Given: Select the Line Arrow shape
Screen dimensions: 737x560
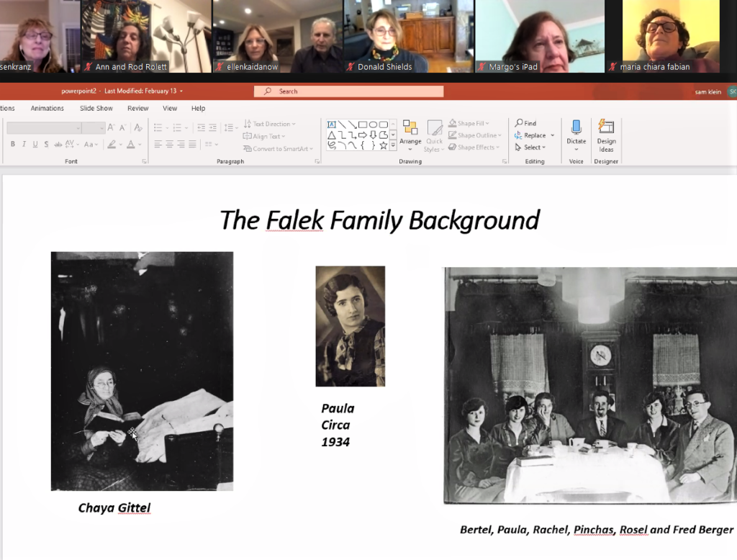Looking at the screenshot, I should click(353, 125).
